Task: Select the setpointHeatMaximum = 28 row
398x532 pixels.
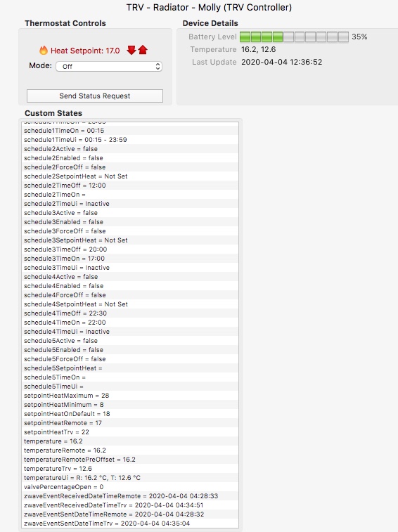Action: point(130,396)
